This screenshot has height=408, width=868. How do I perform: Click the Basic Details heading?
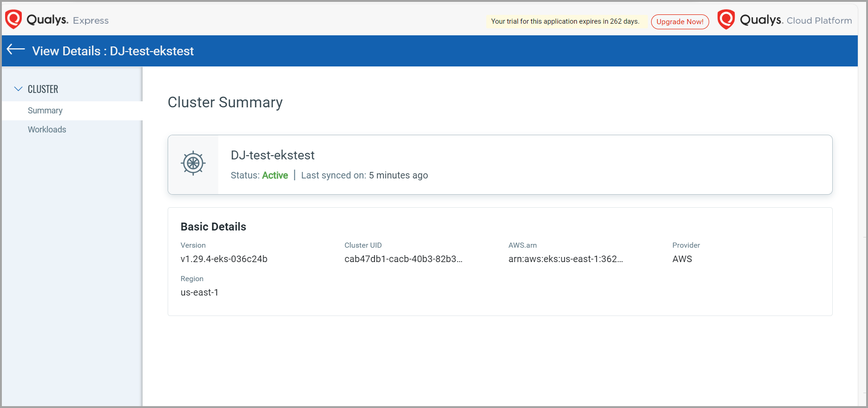coord(213,227)
